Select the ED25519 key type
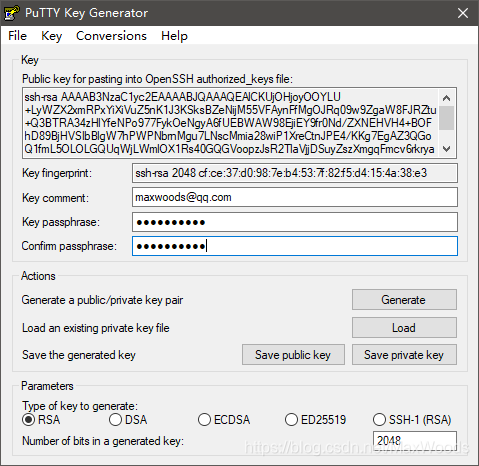The width and height of the screenshot is (479, 466). point(315,419)
